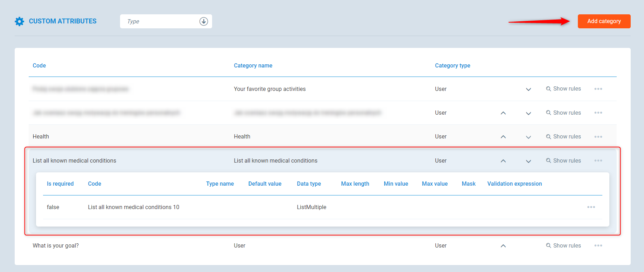Expand the Health category row
This screenshot has height=272, width=644.
[41, 137]
